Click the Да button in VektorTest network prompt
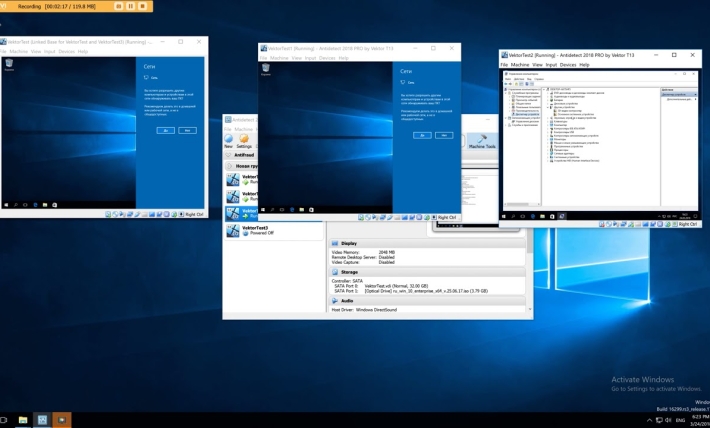 166,130
